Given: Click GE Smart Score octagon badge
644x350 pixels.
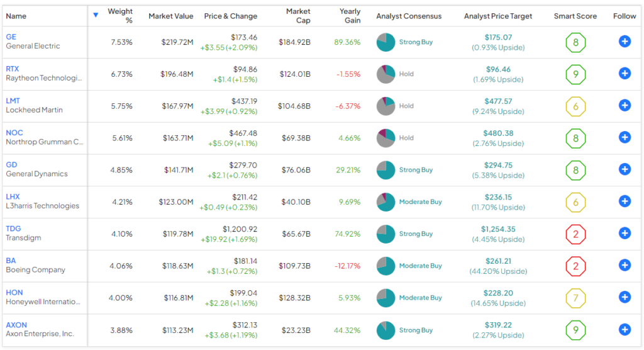Looking at the screenshot, I should (575, 42).
